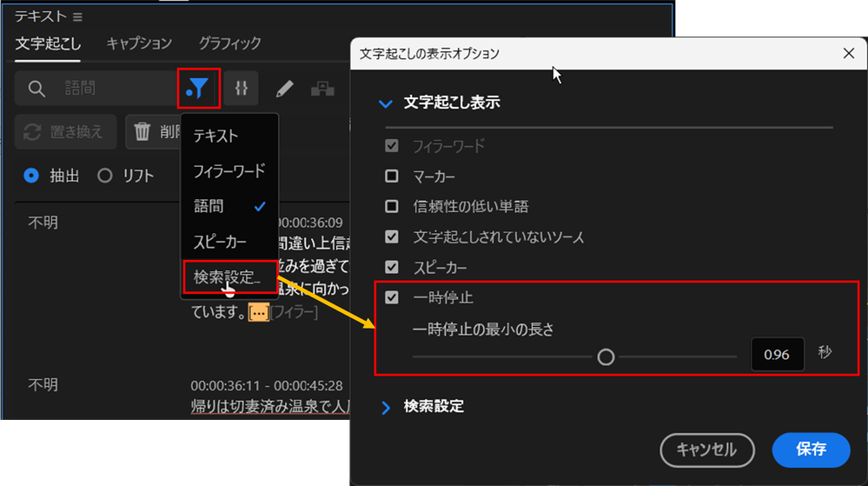Toggle the フィラーワード checkbox

[391, 146]
